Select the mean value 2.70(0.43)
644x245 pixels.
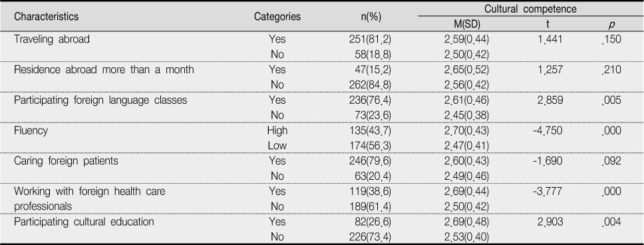(x=466, y=130)
